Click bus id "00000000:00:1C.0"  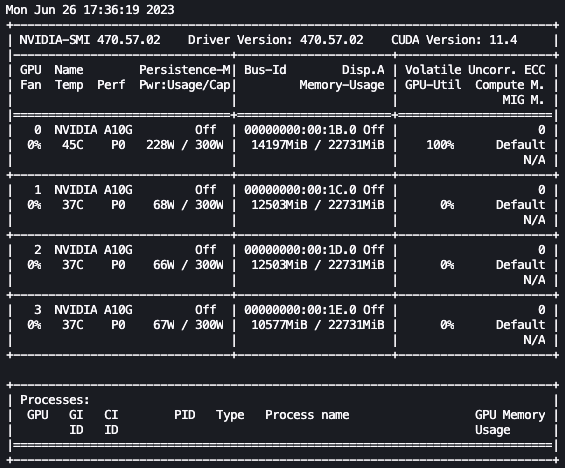pyautogui.click(x=300, y=190)
